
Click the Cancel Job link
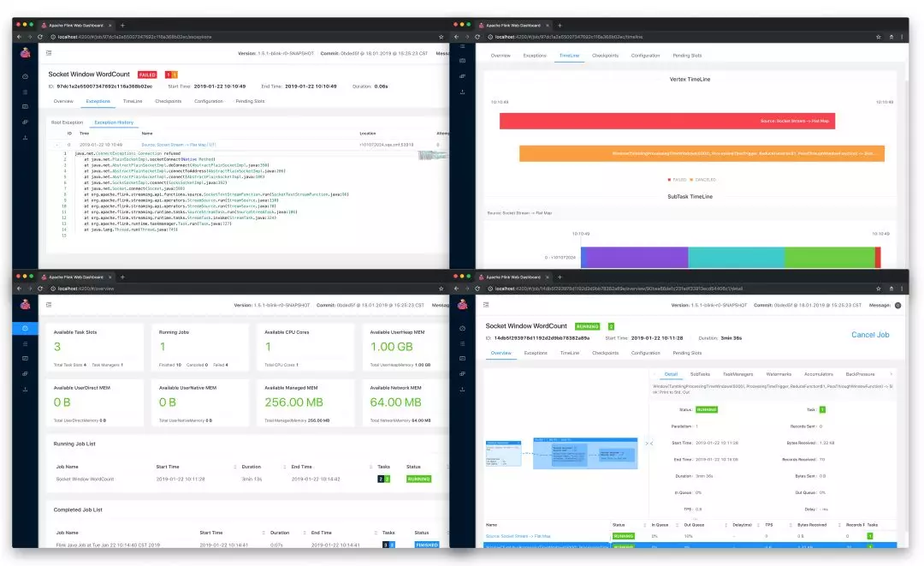click(870, 335)
